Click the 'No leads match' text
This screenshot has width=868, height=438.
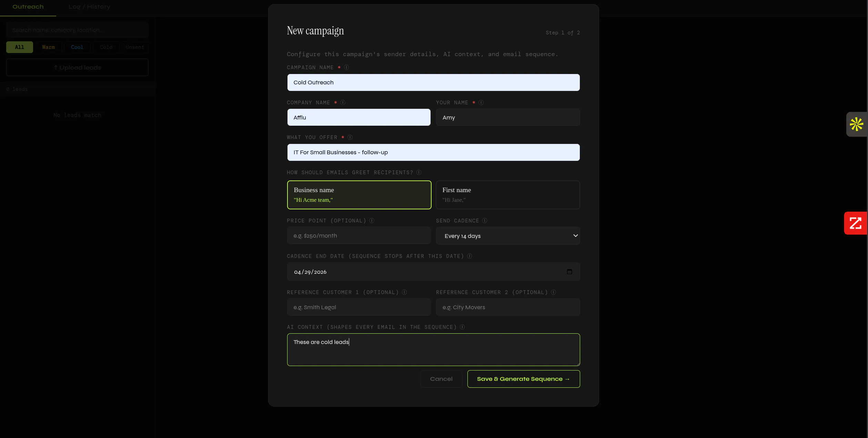[x=77, y=115]
